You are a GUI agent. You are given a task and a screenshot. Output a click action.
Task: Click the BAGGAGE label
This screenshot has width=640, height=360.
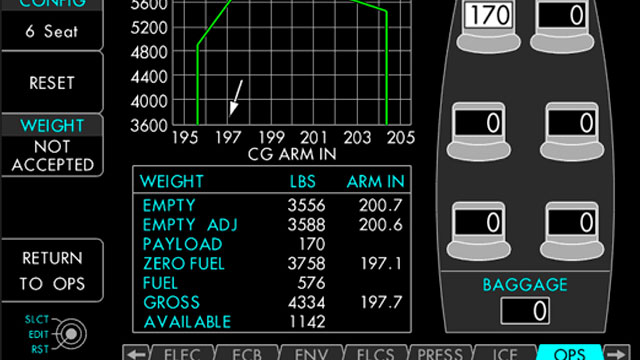525,285
